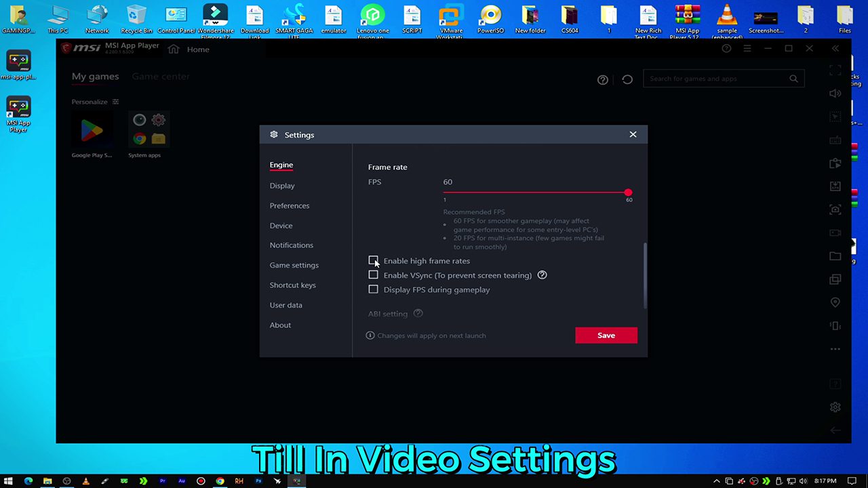Open the My games tab
The width and height of the screenshot is (868, 488).
(x=96, y=77)
